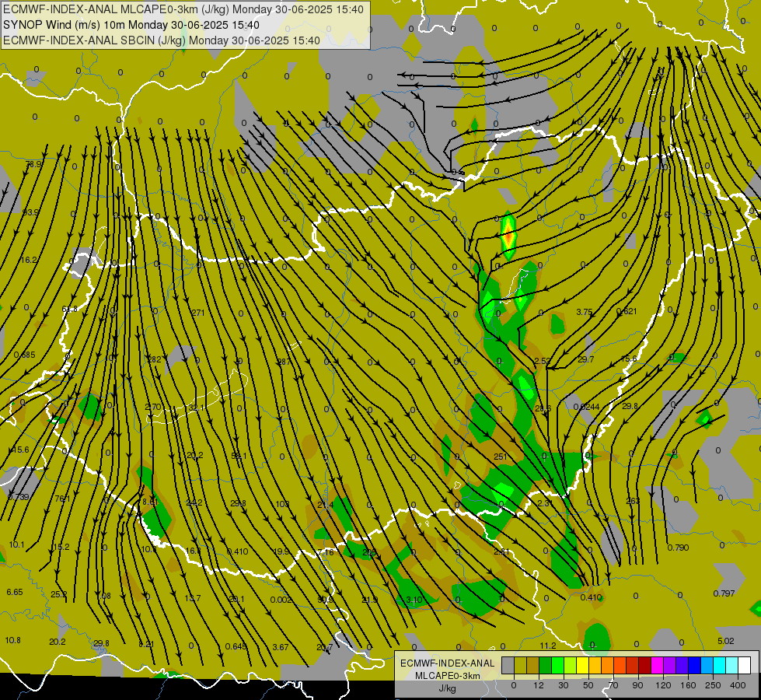Click the map value 251
This screenshot has height=700, width=761.
501,456
